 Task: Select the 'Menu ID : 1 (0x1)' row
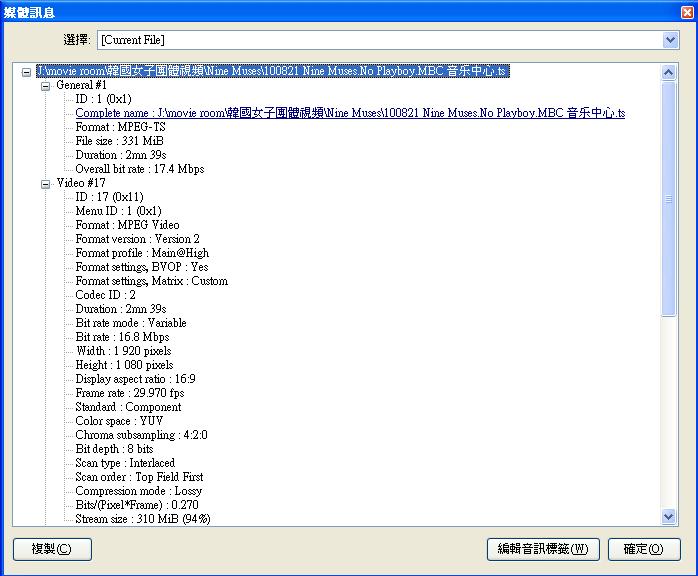[118, 211]
